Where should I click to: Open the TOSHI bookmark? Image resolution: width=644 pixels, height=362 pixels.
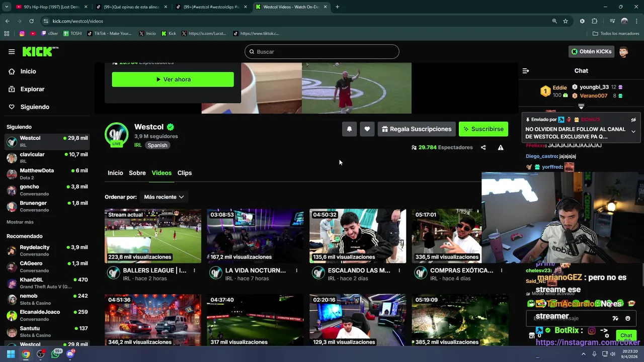pyautogui.click(x=72, y=34)
